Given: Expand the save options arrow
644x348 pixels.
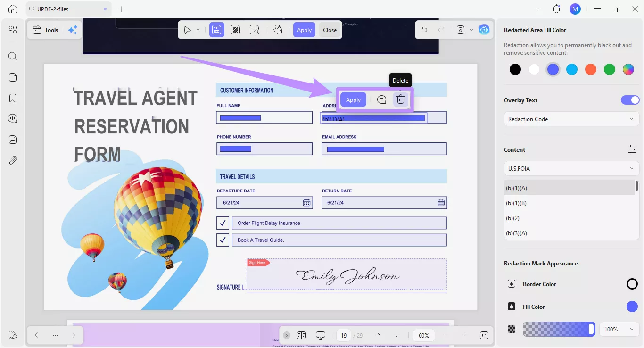Looking at the screenshot, I should point(471,30).
